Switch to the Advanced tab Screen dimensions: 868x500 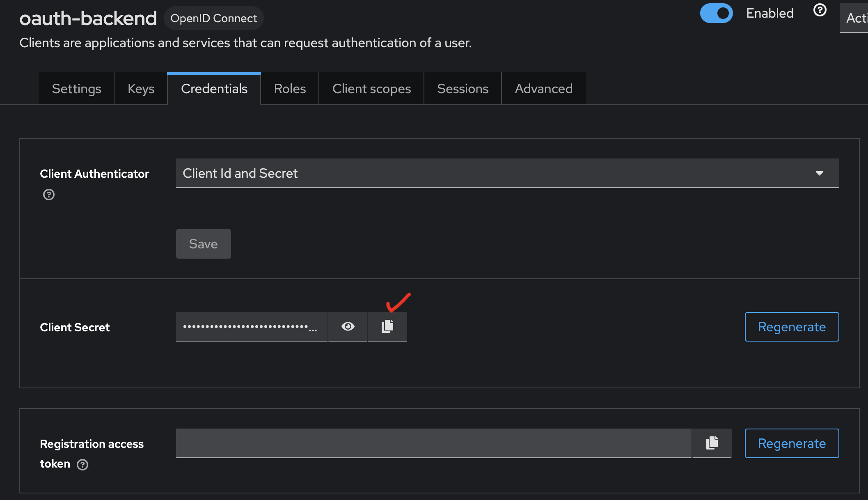click(543, 89)
